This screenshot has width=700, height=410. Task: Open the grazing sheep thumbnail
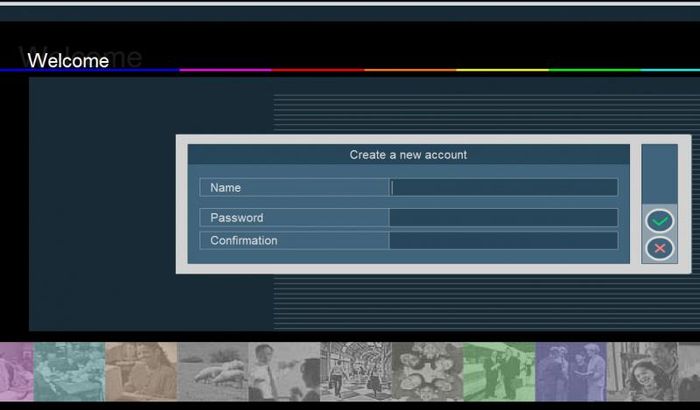point(212,372)
